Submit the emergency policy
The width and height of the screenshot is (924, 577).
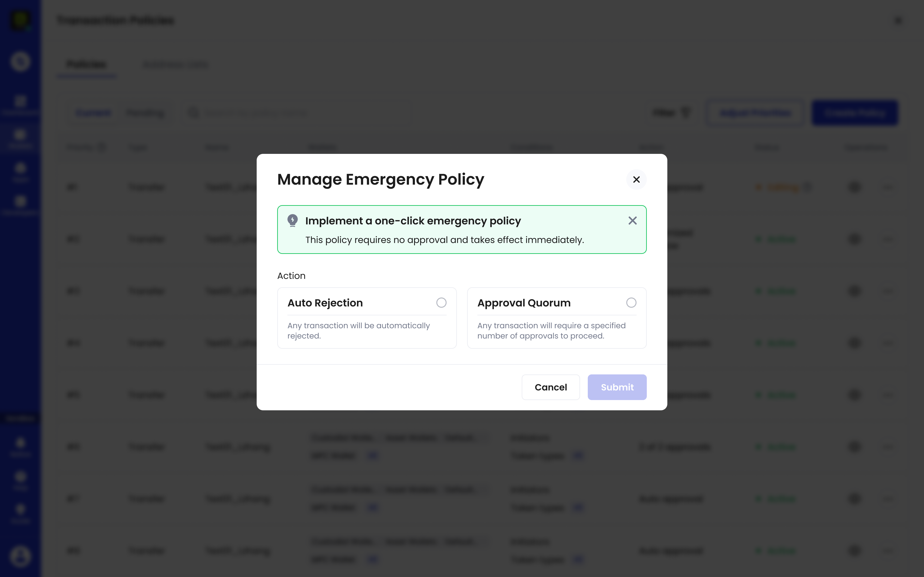click(x=617, y=387)
